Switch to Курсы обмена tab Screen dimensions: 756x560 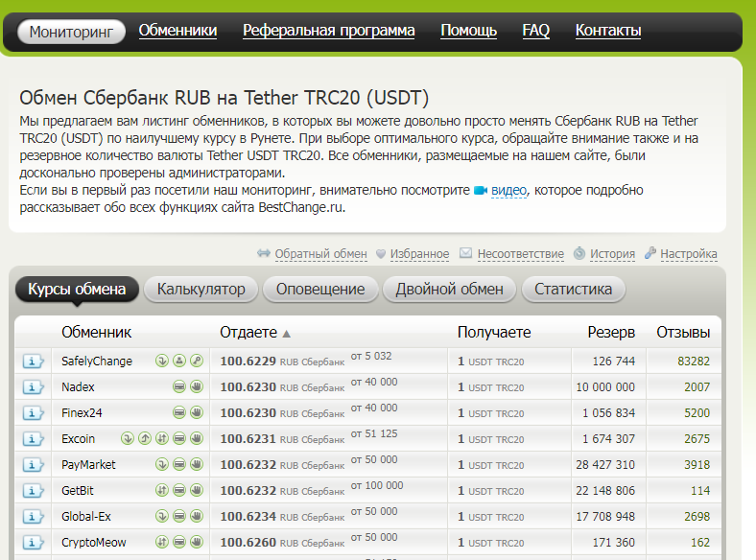77,290
